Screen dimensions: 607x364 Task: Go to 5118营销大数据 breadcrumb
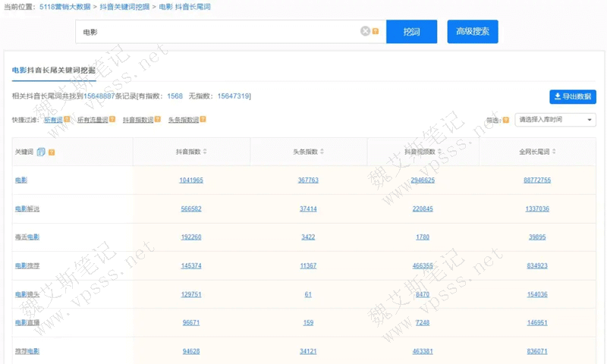(x=65, y=7)
